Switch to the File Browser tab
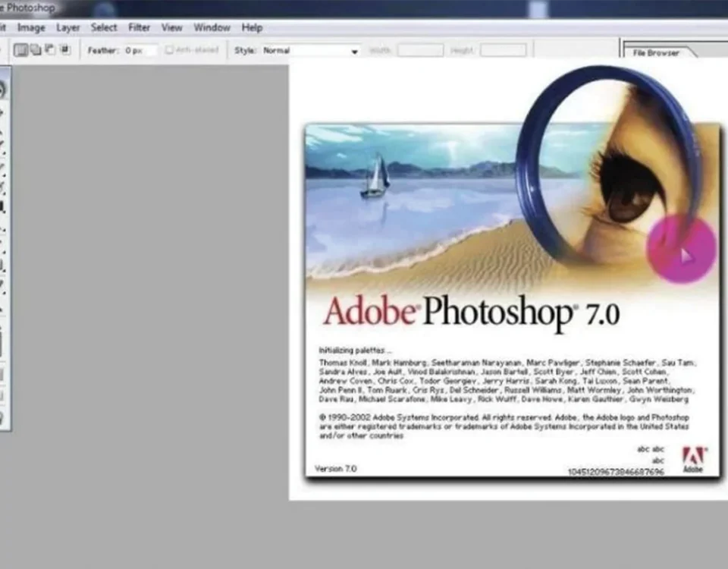This screenshot has height=569, width=728. (x=655, y=52)
